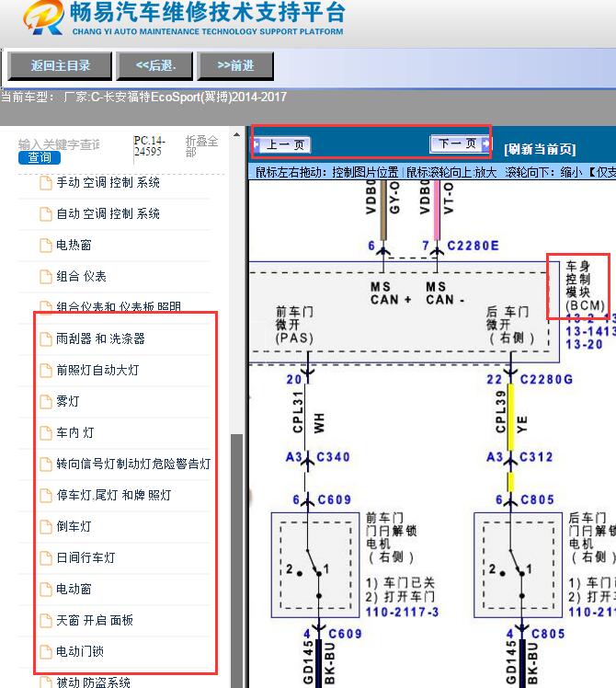Open 雨刮器和洗涤器 tree item
616x688 pixels.
(x=100, y=338)
